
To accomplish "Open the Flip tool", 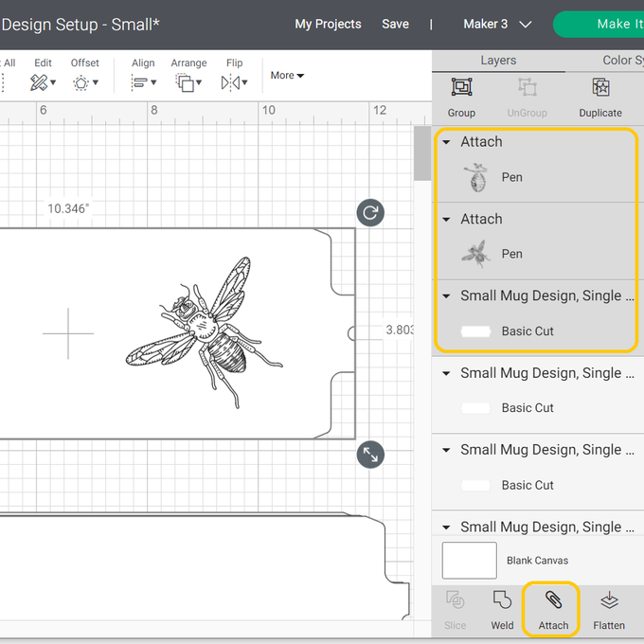I will click(231, 82).
